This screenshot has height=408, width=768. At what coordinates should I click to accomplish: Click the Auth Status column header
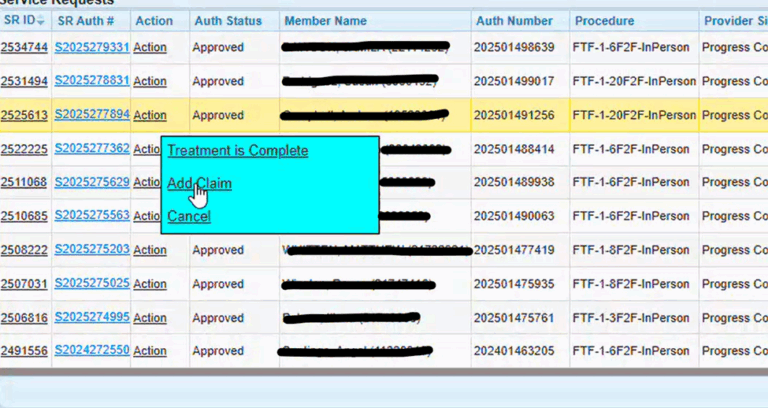click(x=227, y=21)
